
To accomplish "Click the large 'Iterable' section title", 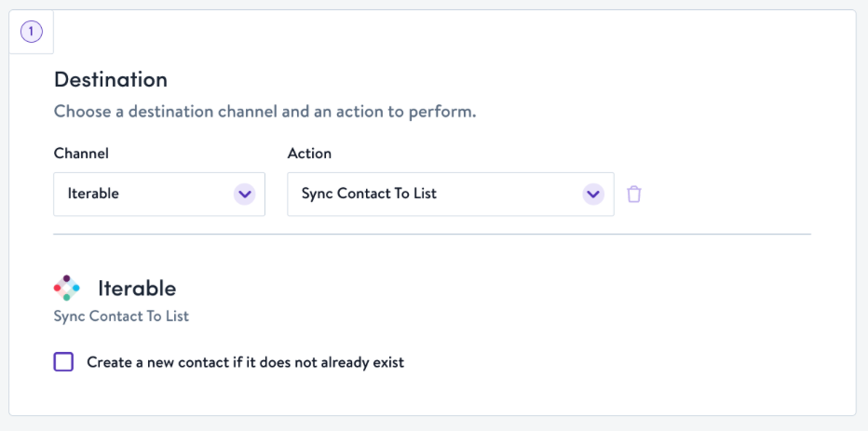I will coord(137,288).
